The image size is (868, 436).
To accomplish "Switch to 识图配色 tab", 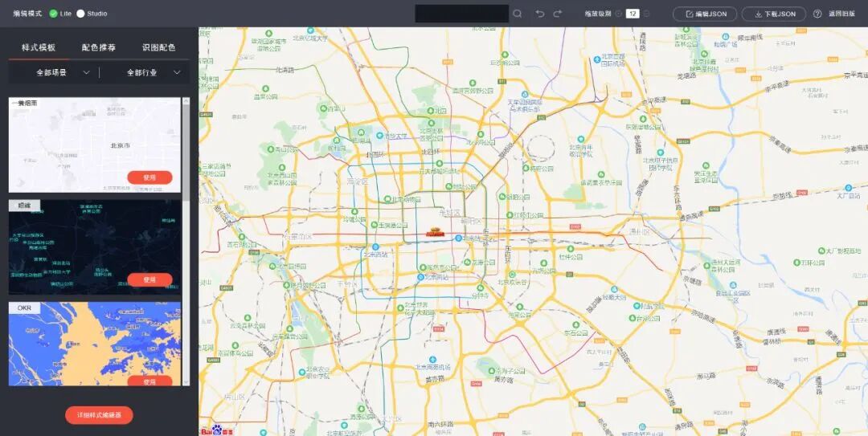I will pos(159,47).
